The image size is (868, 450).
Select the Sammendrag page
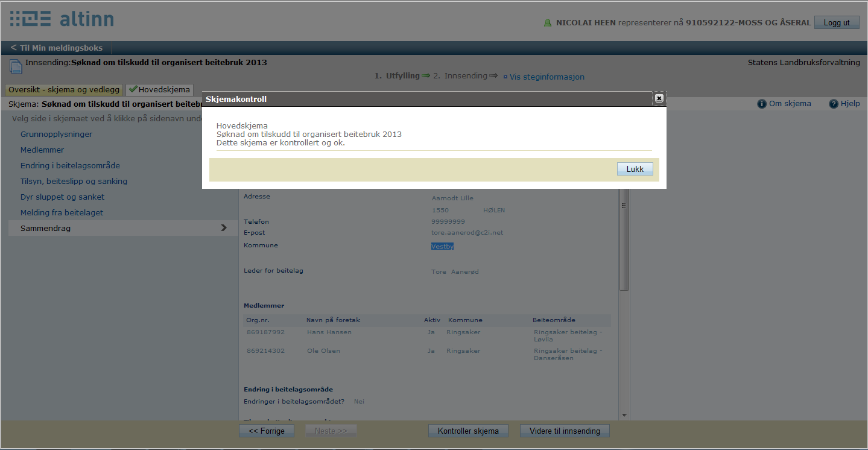123,228
